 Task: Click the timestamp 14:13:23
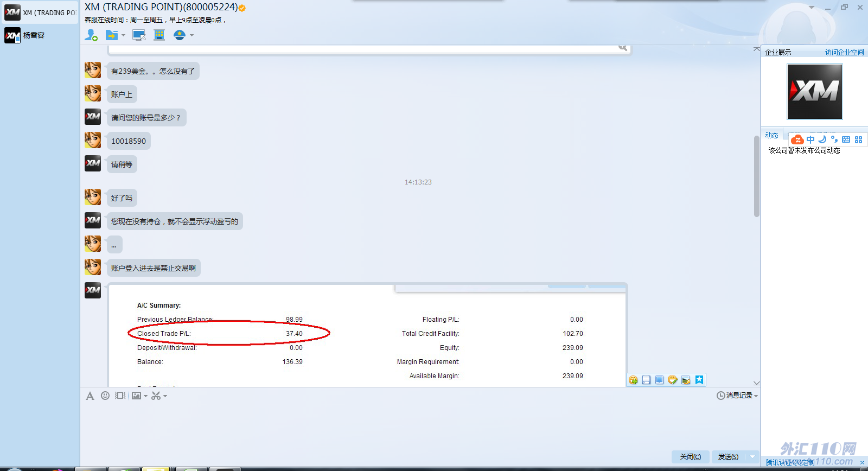pyautogui.click(x=418, y=182)
